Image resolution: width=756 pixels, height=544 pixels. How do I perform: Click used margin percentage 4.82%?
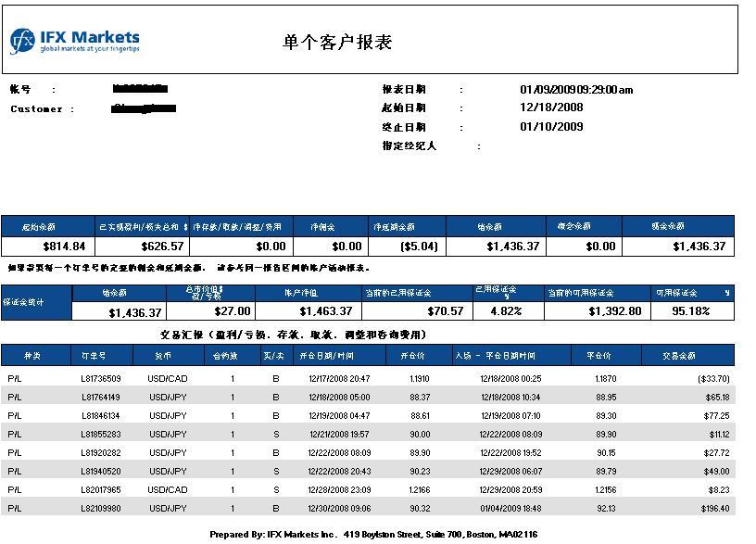506,311
